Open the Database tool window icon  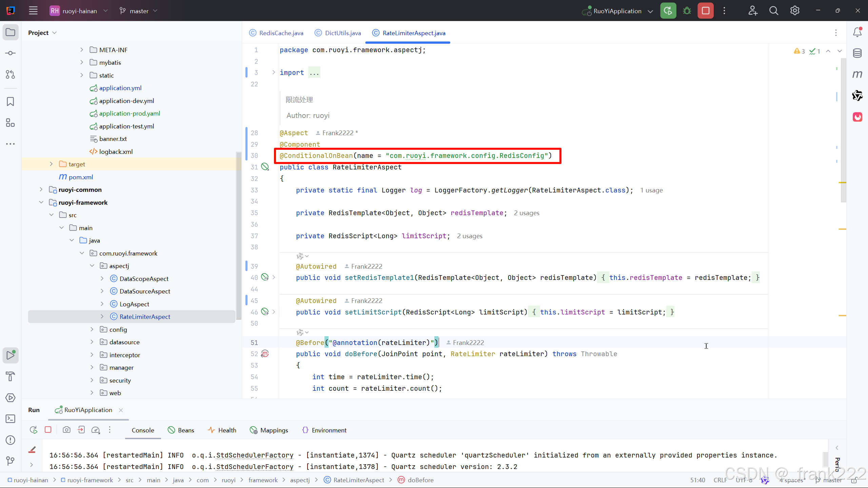pyautogui.click(x=857, y=53)
